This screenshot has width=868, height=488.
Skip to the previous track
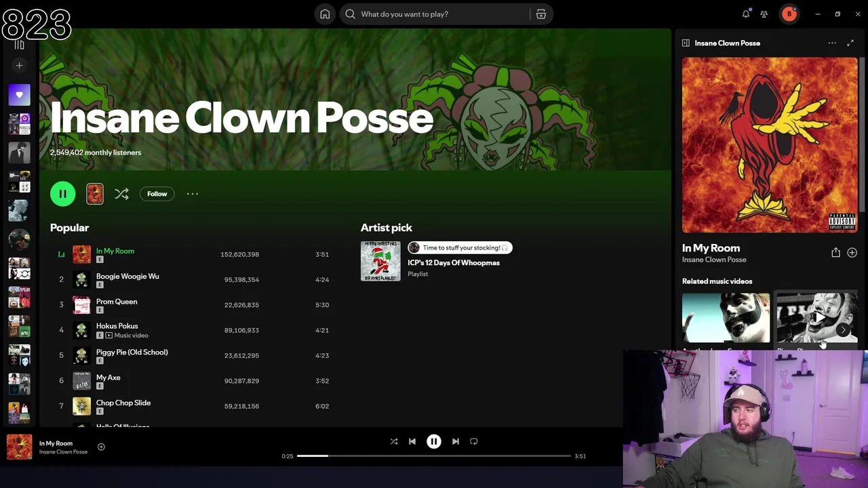tap(412, 441)
